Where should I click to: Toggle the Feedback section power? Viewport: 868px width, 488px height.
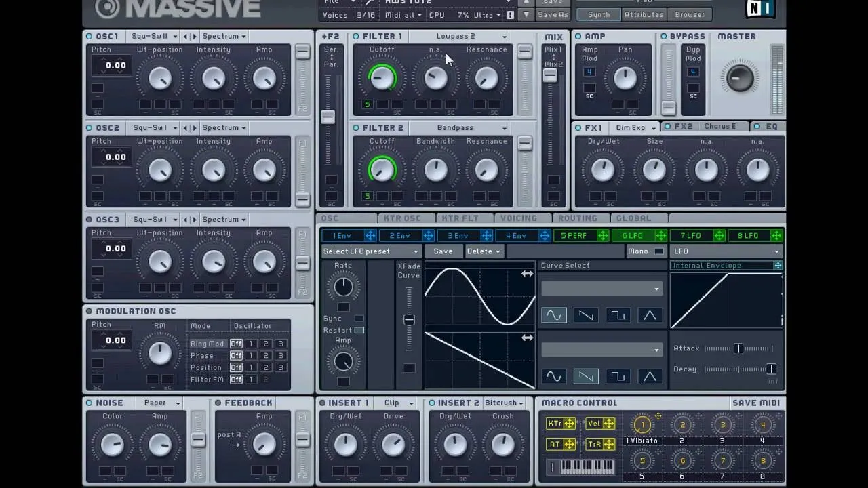pyautogui.click(x=218, y=403)
